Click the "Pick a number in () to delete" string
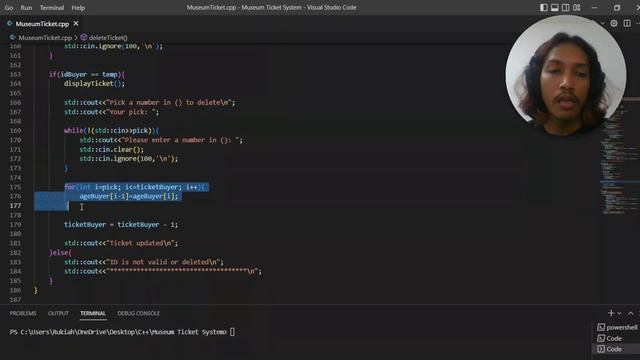The image size is (640, 360). coord(169,102)
